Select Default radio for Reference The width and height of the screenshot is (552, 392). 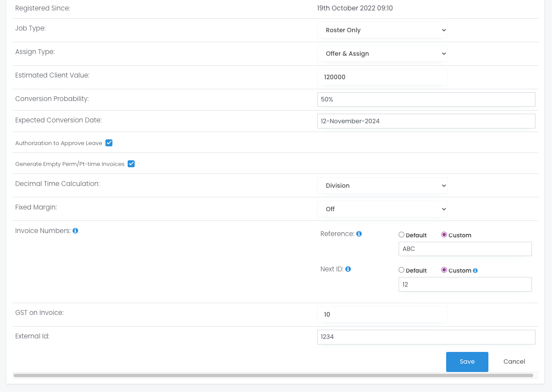click(x=401, y=235)
